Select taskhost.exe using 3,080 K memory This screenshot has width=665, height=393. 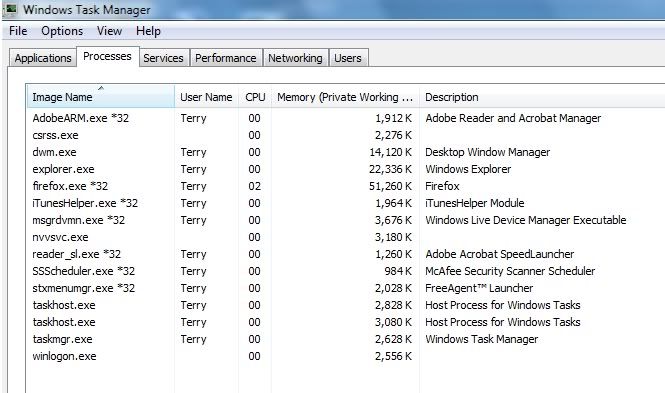coord(64,322)
